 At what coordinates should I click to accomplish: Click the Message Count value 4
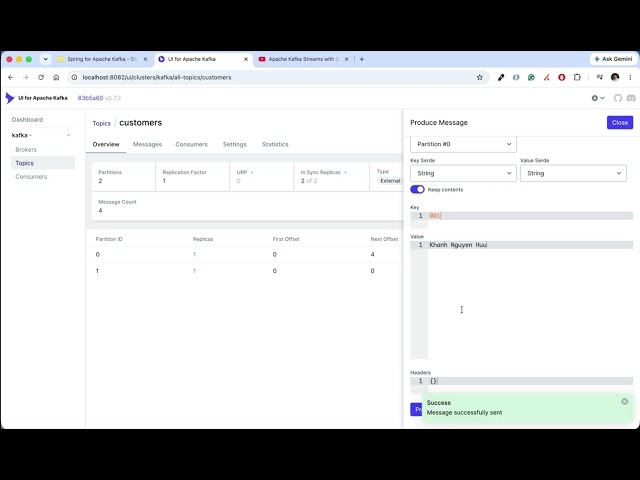click(100, 211)
